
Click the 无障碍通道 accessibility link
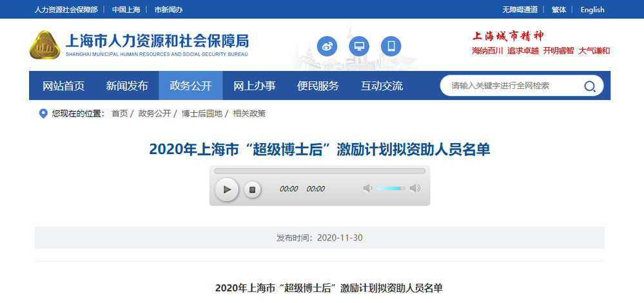(520, 10)
